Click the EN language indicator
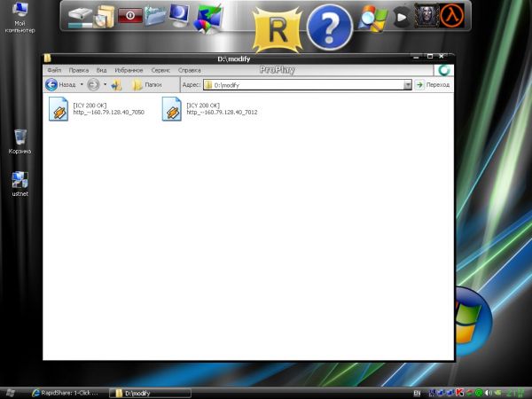The height and width of the screenshot is (399, 532). 417,393
